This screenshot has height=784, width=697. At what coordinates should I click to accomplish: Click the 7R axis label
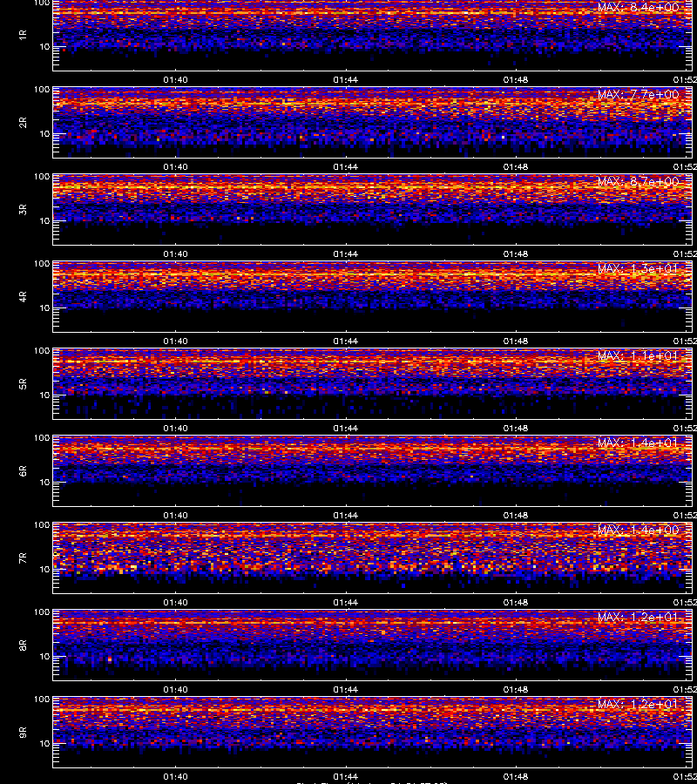click(23, 558)
